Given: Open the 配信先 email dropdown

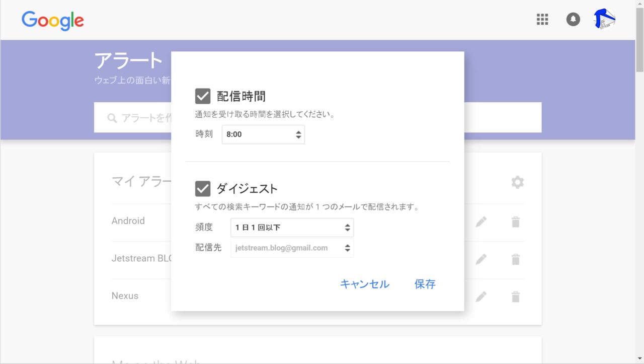Looking at the screenshot, I should (292, 248).
